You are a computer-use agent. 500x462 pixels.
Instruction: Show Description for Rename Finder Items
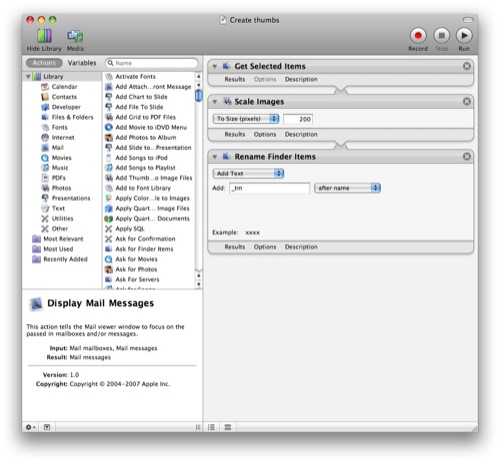(301, 247)
